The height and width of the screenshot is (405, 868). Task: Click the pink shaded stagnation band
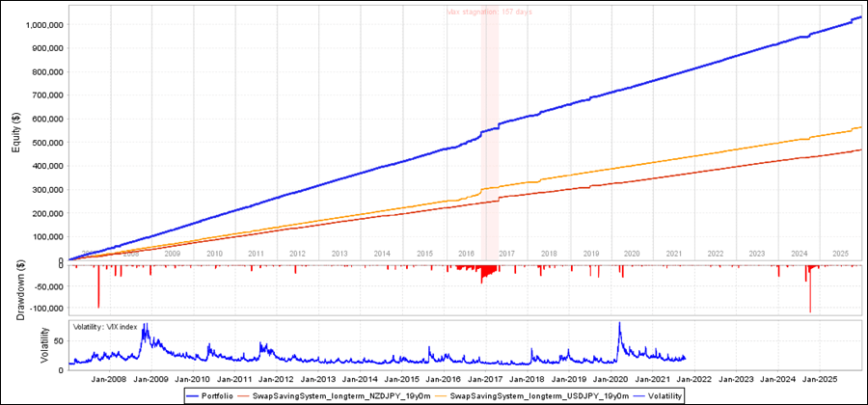pos(490,145)
